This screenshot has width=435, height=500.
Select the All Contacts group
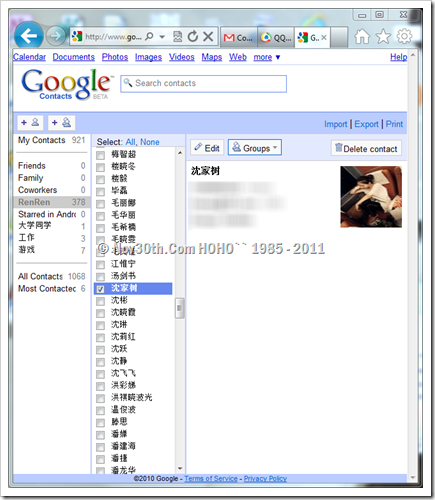point(52,276)
